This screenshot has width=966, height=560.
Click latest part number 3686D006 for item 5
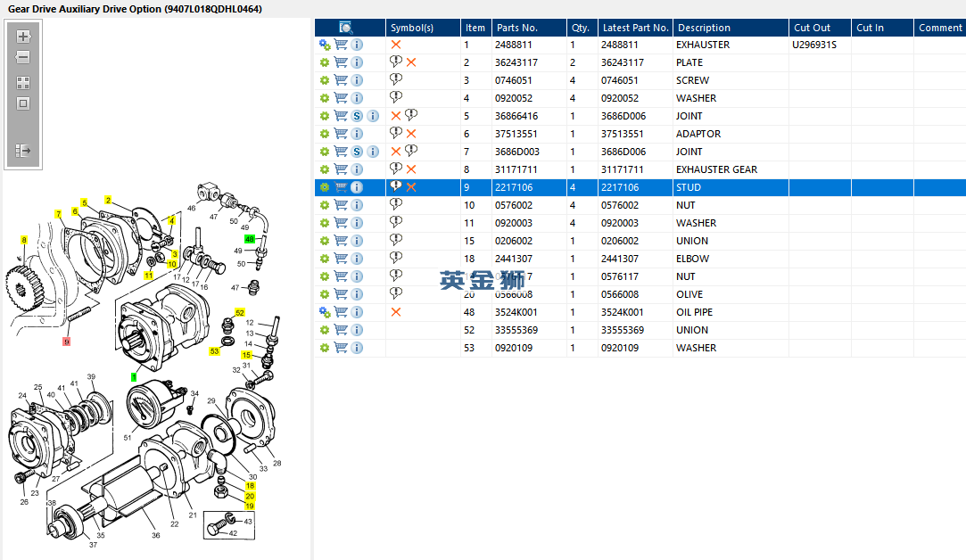[623, 116]
